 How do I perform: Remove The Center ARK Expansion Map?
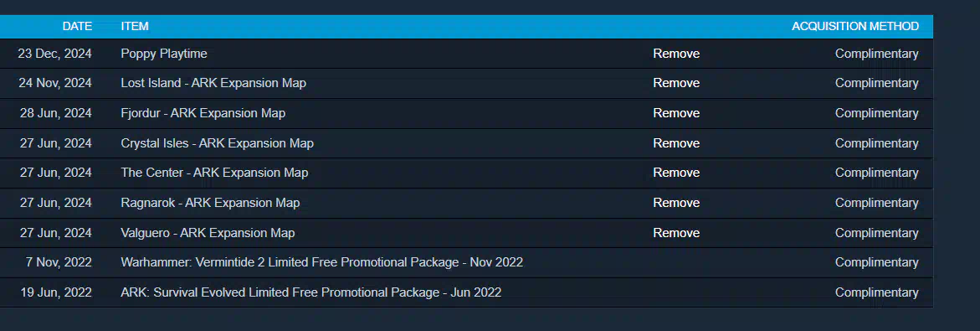[676, 173]
